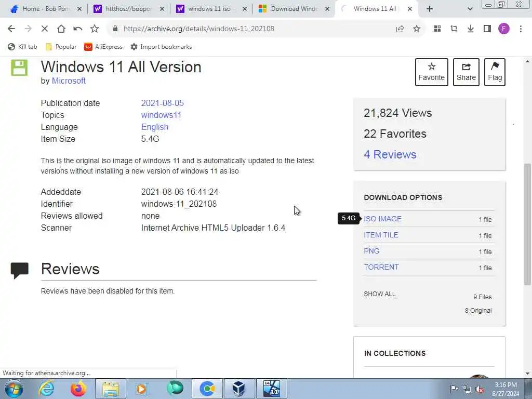
Task: Launch Firefox from the taskbar
Action: pos(78,389)
